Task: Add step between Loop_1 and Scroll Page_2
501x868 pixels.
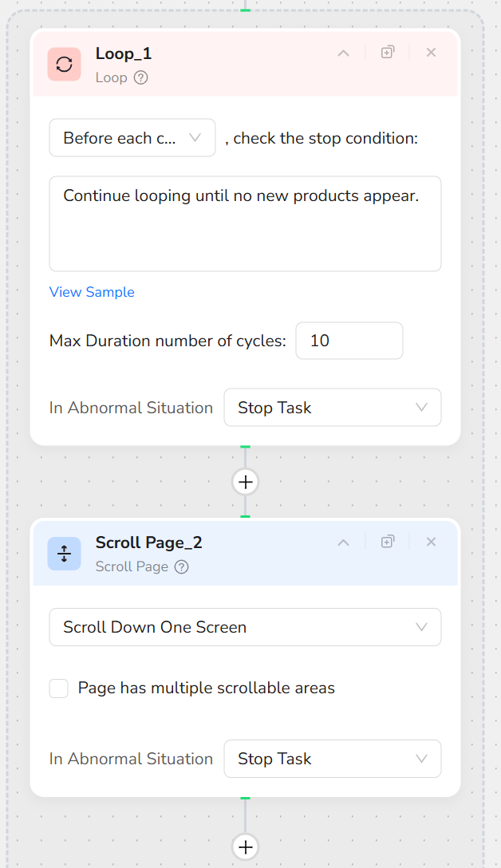Action: (x=246, y=482)
